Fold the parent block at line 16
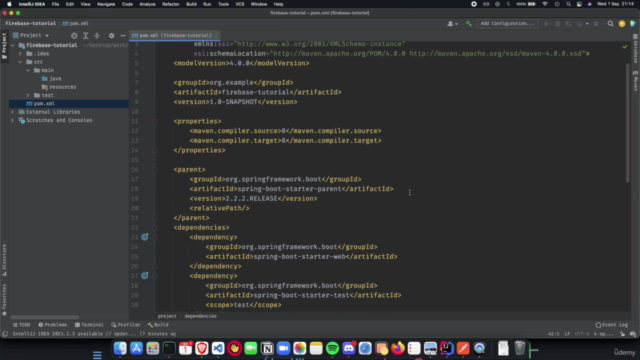 click(155, 169)
